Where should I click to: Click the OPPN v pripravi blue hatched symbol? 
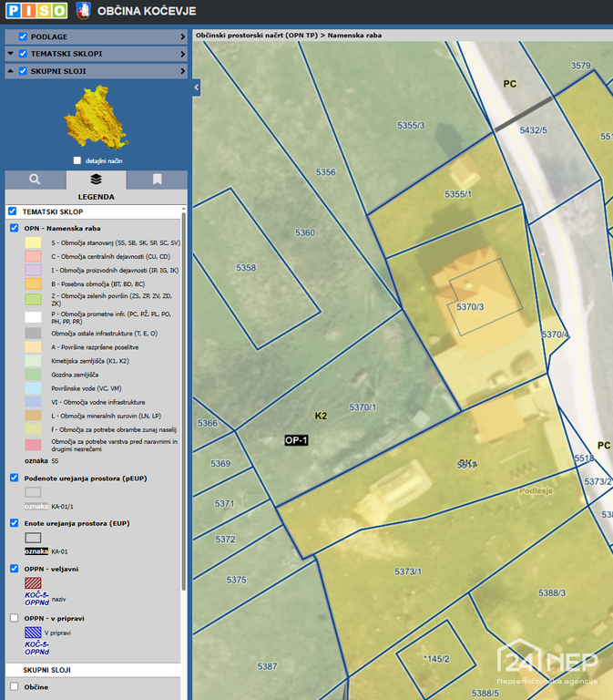(33, 633)
